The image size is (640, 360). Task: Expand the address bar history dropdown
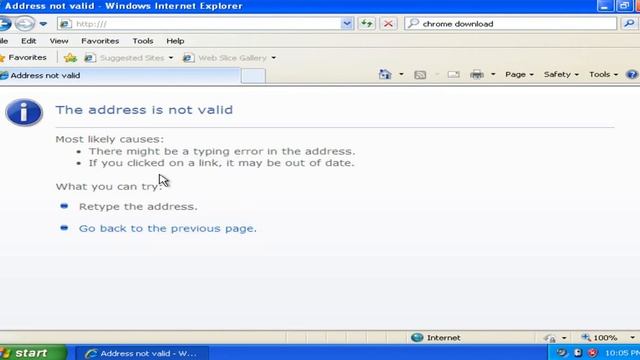[x=347, y=24]
